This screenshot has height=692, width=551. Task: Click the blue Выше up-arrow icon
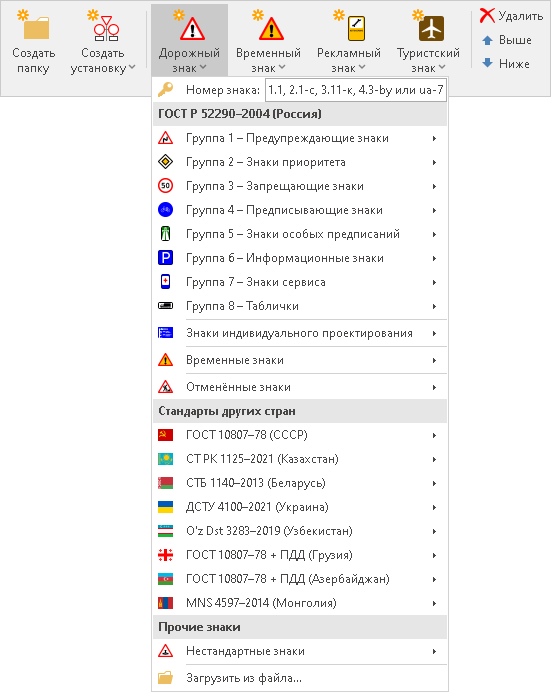pos(487,40)
